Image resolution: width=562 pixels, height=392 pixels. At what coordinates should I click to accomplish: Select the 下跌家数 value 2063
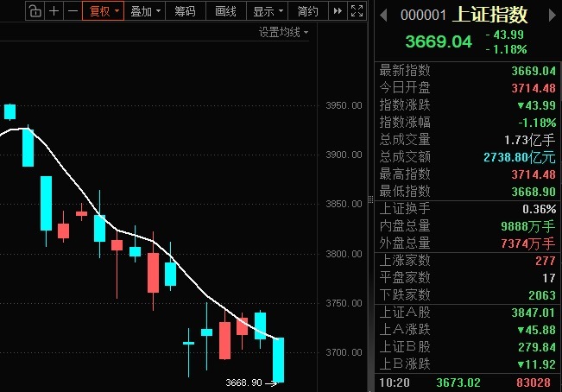(x=542, y=295)
